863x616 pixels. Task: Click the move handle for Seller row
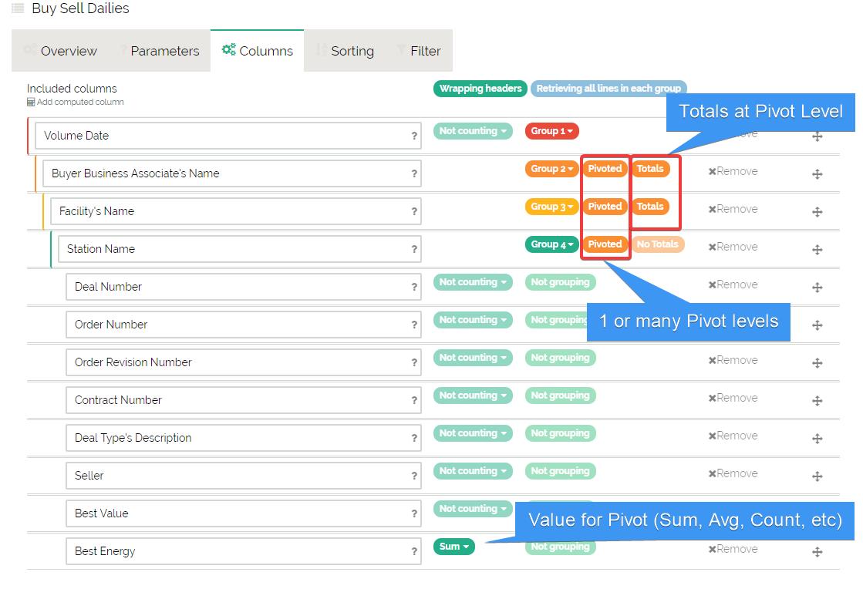(817, 476)
